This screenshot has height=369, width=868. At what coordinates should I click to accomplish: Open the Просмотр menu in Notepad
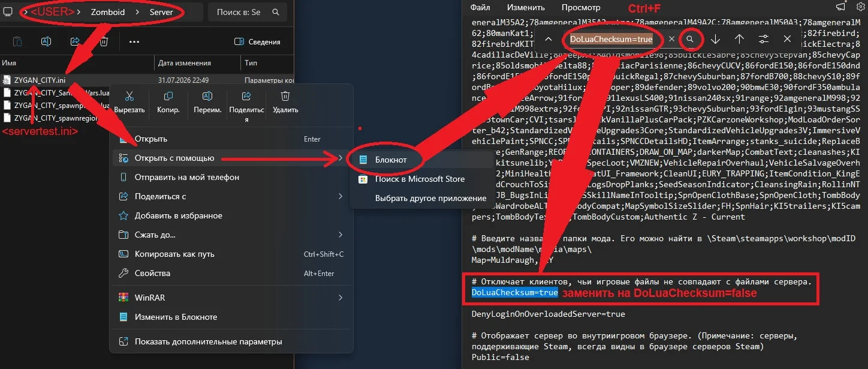(581, 8)
